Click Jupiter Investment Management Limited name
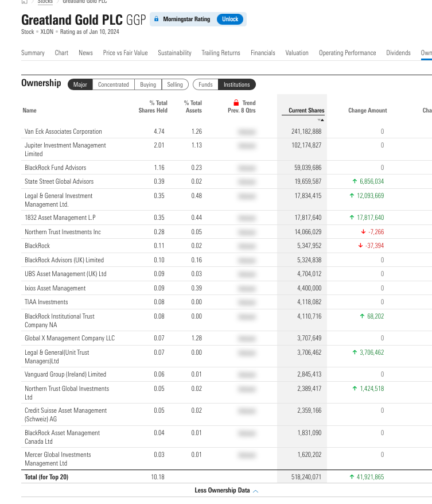 pos(65,149)
